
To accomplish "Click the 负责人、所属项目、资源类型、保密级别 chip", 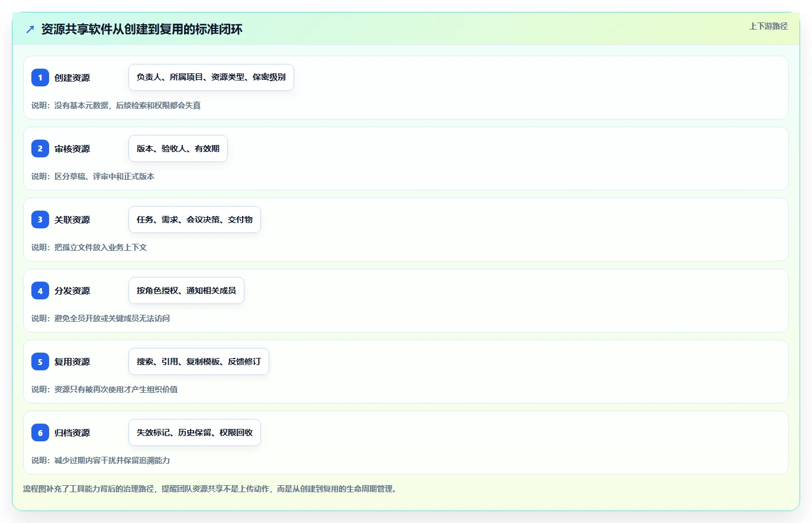I will click(x=211, y=78).
